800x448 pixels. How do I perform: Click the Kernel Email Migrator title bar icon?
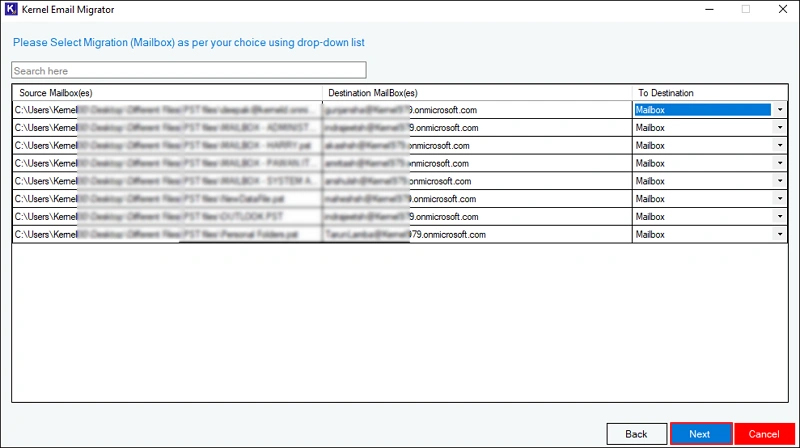tap(11, 9)
